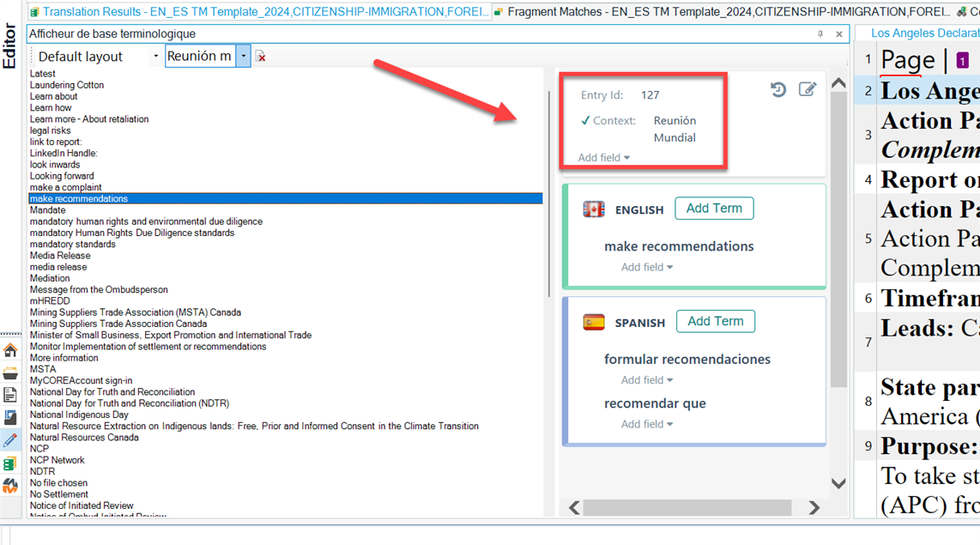Select 'Message from the Ombudsperson' term
Screen dimensions: 980x545
[99, 289]
